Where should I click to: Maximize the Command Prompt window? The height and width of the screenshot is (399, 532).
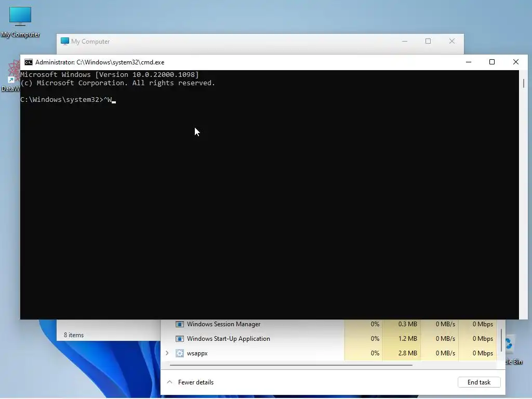tap(492, 62)
